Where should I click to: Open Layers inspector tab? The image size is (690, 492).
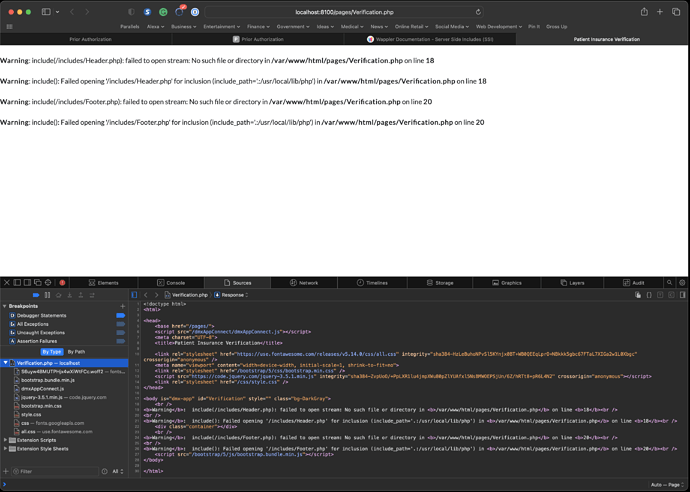(573, 283)
